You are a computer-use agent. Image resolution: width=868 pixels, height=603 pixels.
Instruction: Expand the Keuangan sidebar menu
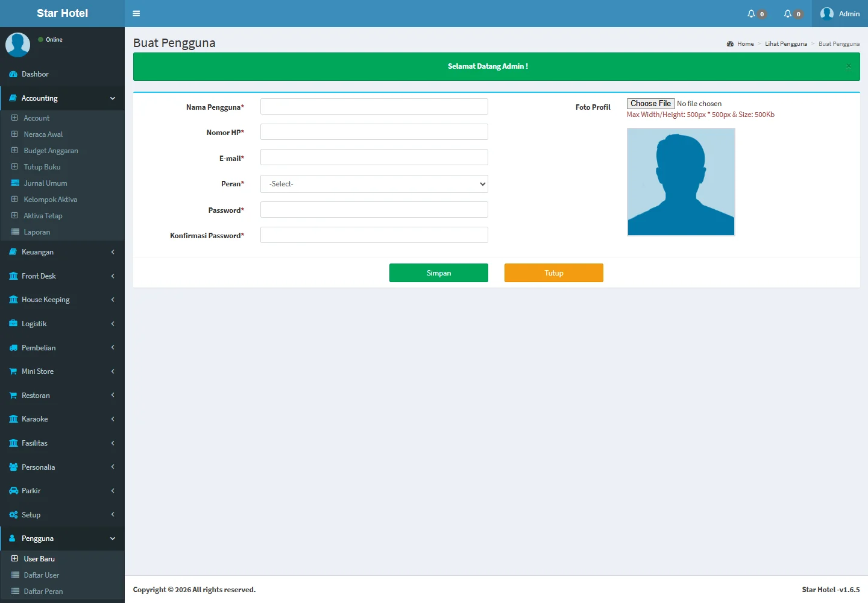pos(37,252)
